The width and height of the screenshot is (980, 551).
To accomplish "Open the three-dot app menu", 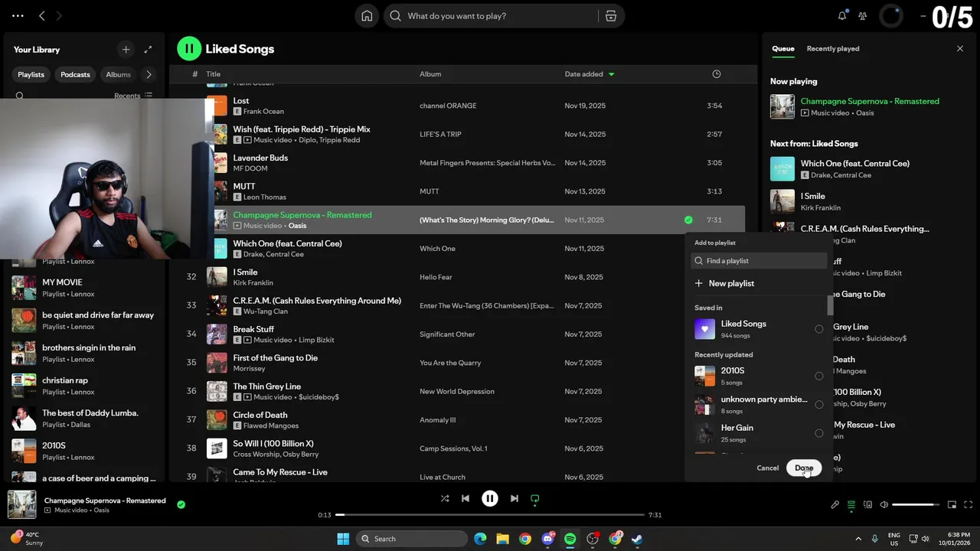I will (18, 15).
